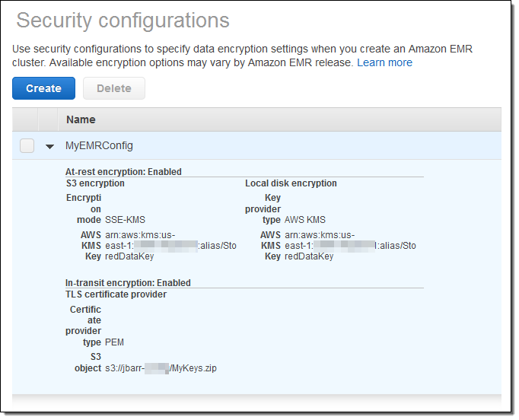Click the In-transit encryption: Enabled heading
The image size is (519, 420).
pyautogui.click(x=128, y=283)
